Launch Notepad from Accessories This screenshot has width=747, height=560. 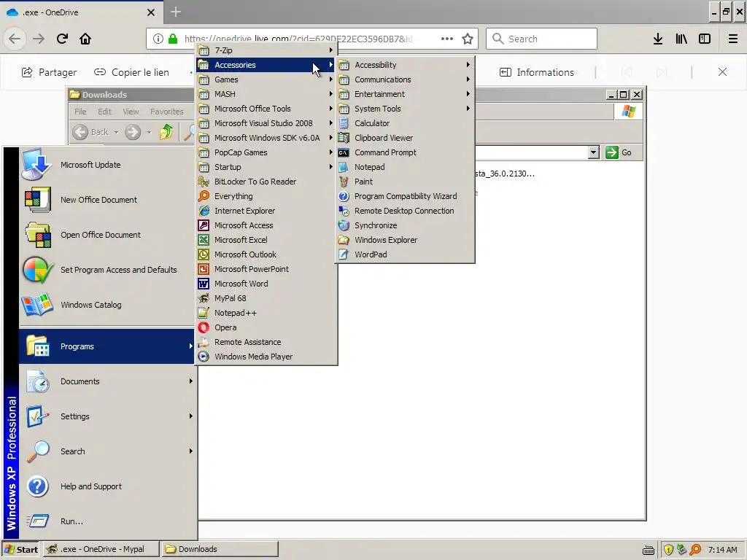[405, 167]
